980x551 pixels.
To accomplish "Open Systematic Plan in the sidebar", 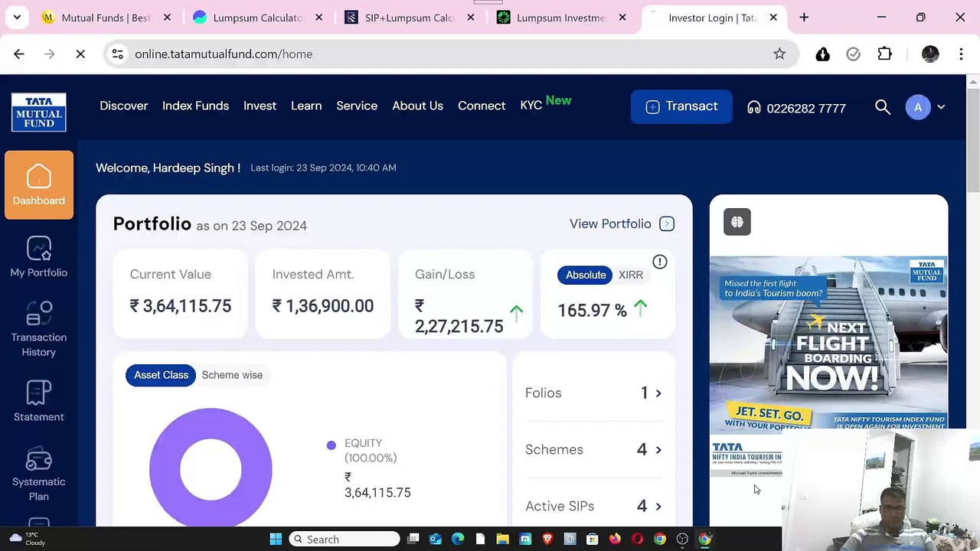I will [x=39, y=474].
